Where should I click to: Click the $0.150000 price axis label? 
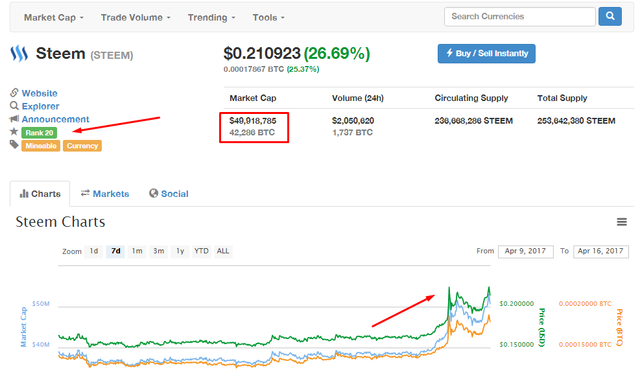(x=517, y=344)
